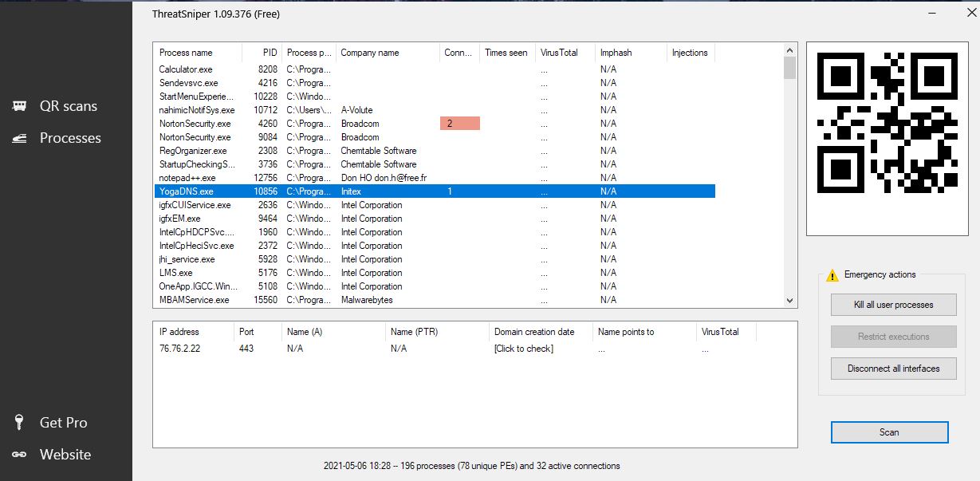Viewport: 980px width, 481px height.
Task: Sort by Company name column header
Action: [x=388, y=53]
